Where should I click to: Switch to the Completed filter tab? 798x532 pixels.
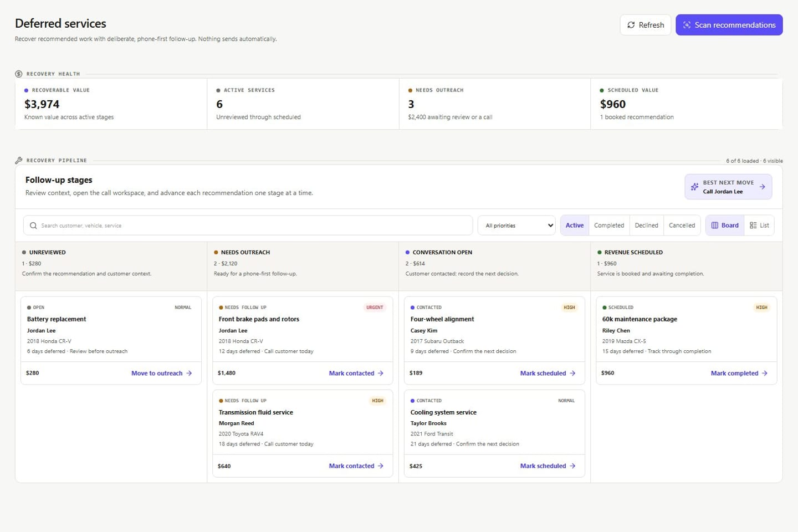pos(608,226)
